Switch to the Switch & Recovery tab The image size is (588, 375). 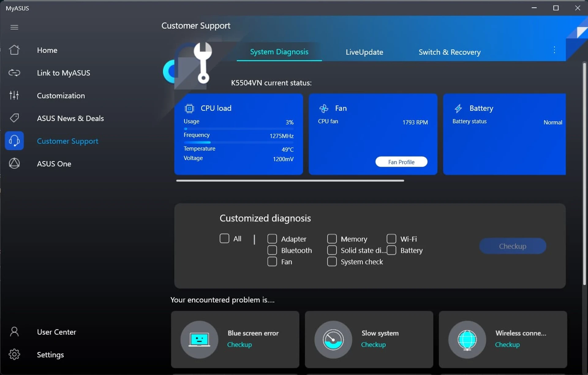click(449, 52)
